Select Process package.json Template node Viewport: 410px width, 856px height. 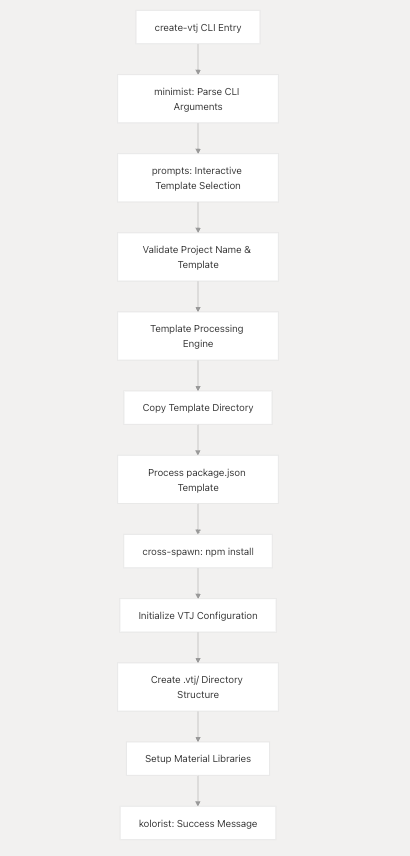pyautogui.click(x=198, y=480)
